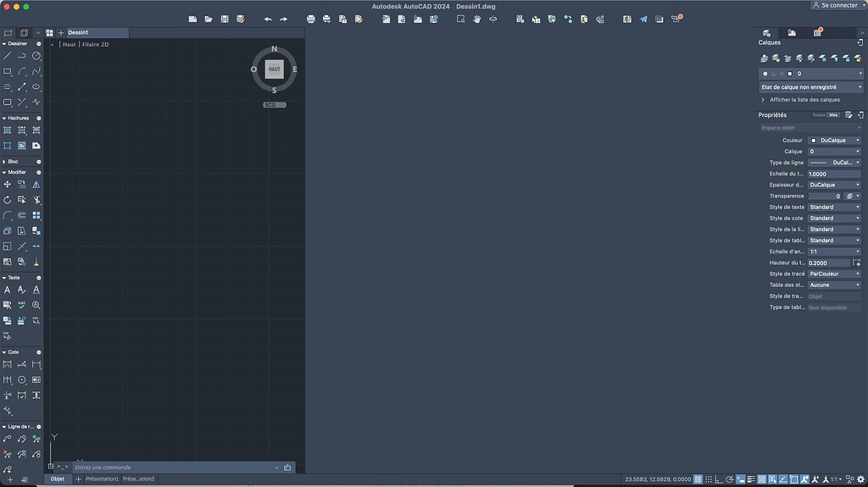Screen dimensions: 868x487
Task: Open the Etat de calque non enregistré dropdown
Action: (x=811, y=87)
